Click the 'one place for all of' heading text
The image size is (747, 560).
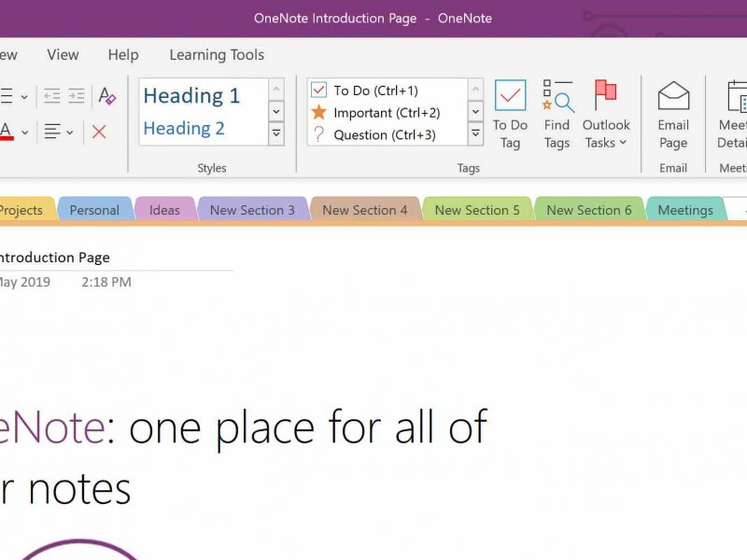tap(308, 427)
